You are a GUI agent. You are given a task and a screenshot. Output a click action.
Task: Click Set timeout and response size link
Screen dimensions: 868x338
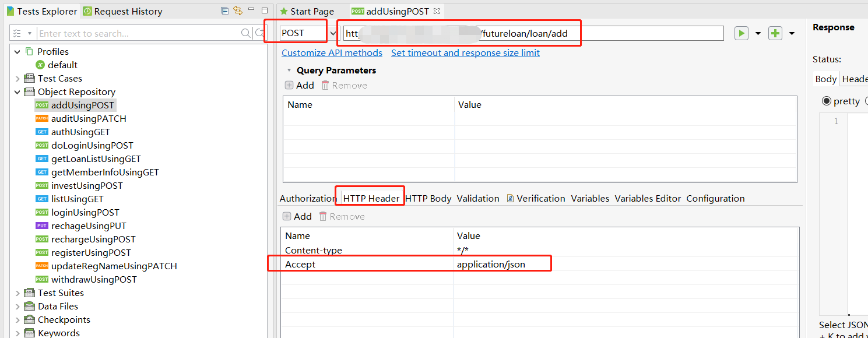coord(465,53)
